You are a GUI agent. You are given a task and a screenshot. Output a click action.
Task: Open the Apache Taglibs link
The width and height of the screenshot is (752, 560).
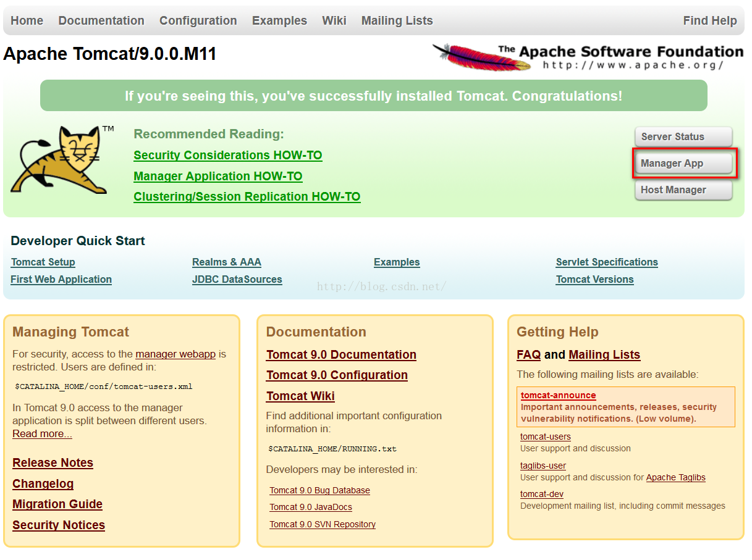(676, 477)
